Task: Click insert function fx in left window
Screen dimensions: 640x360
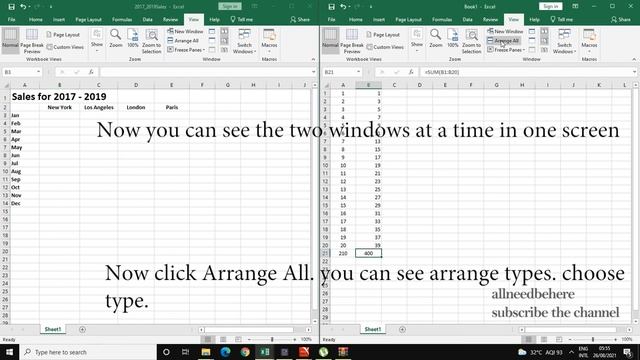Action: click(x=91, y=72)
